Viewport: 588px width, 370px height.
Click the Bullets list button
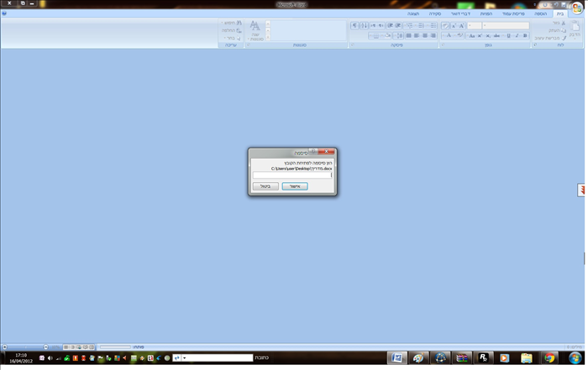point(433,25)
